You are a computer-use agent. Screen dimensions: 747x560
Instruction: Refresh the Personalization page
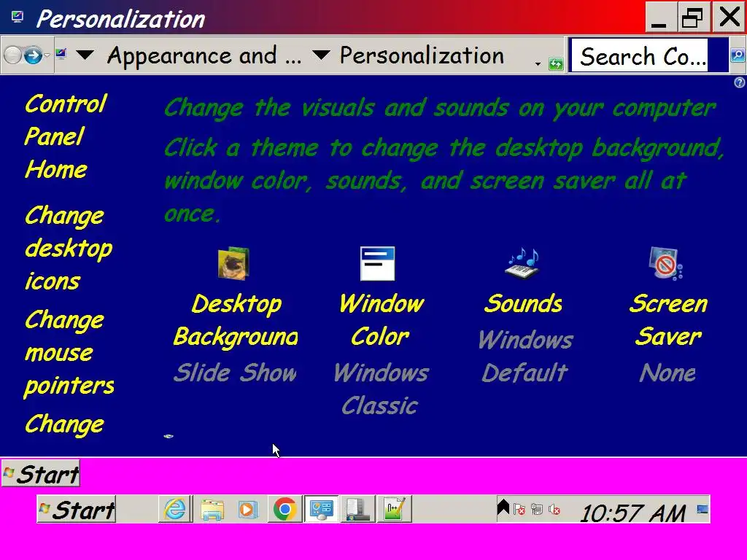click(555, 63)
